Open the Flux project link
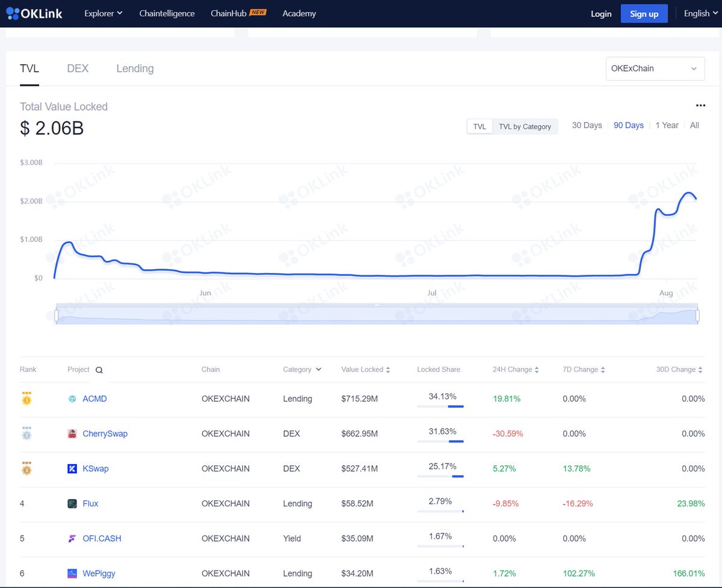 click(90, 503)
